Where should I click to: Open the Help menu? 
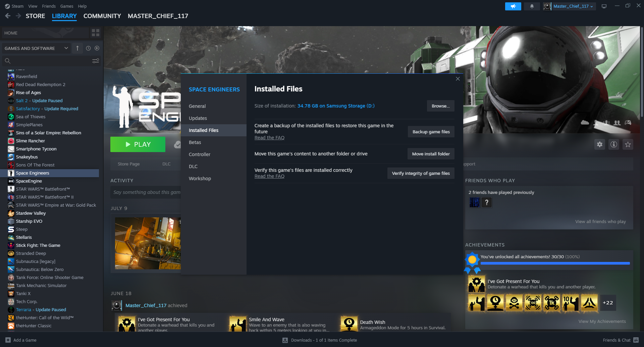82,6
